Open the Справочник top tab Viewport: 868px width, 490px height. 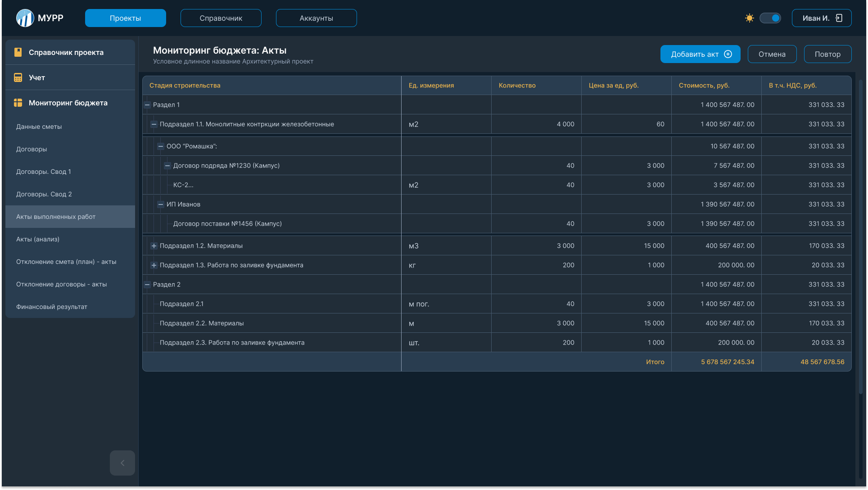click(x=221, y=18)
